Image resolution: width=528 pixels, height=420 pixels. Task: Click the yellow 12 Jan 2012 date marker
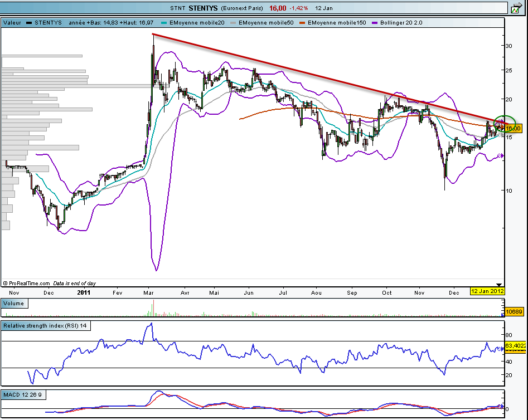point(487,291)
